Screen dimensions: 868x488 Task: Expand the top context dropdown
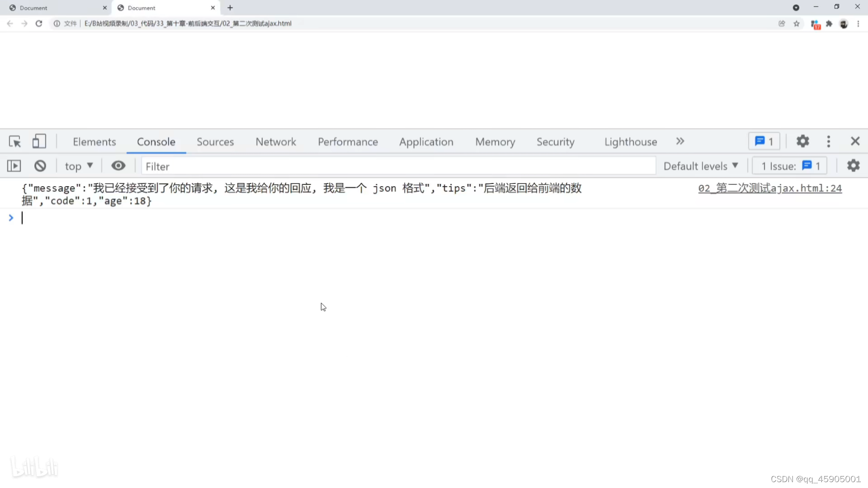pos(79,166)
